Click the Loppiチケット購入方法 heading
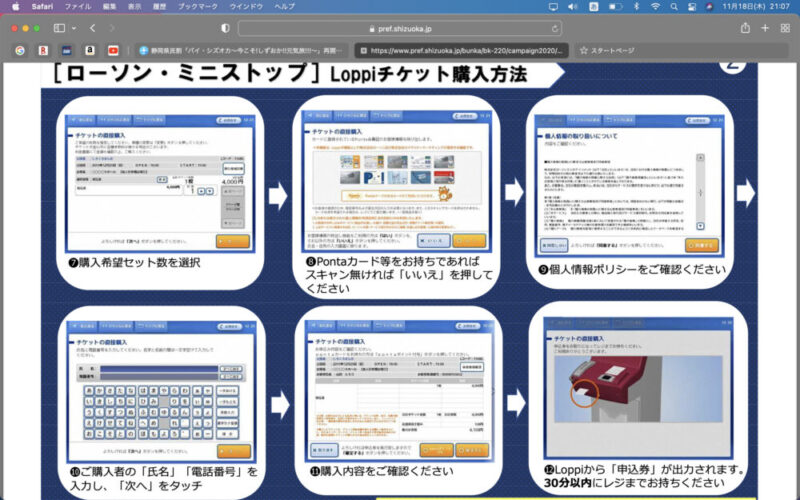Image resolution: width=800 pixels, height=500 pixels. [x=428, y=74]
